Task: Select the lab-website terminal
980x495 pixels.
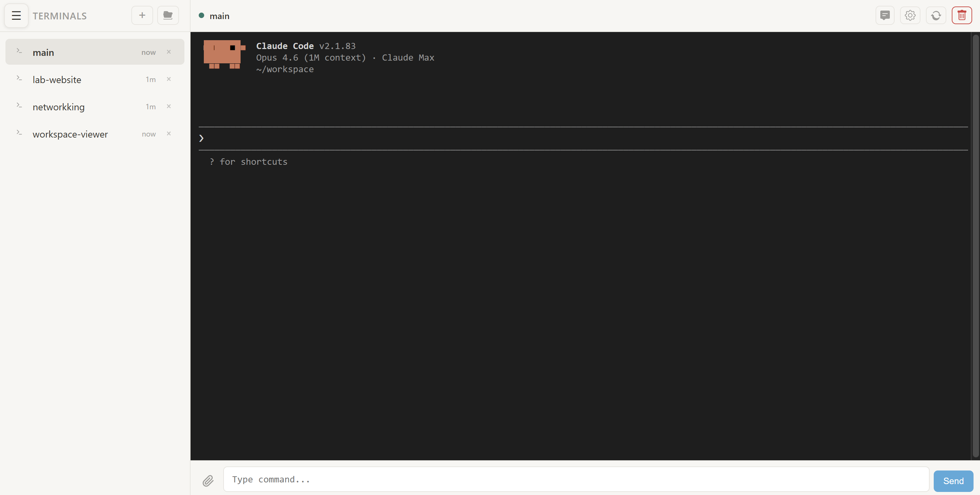Action: pyautogui.click(x=57, y=80)
